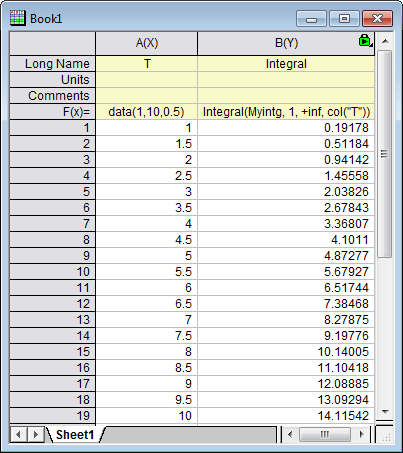Click cell with value 11.10418
Viewport: 403px width, 453px height.
(x=286, y=368)
